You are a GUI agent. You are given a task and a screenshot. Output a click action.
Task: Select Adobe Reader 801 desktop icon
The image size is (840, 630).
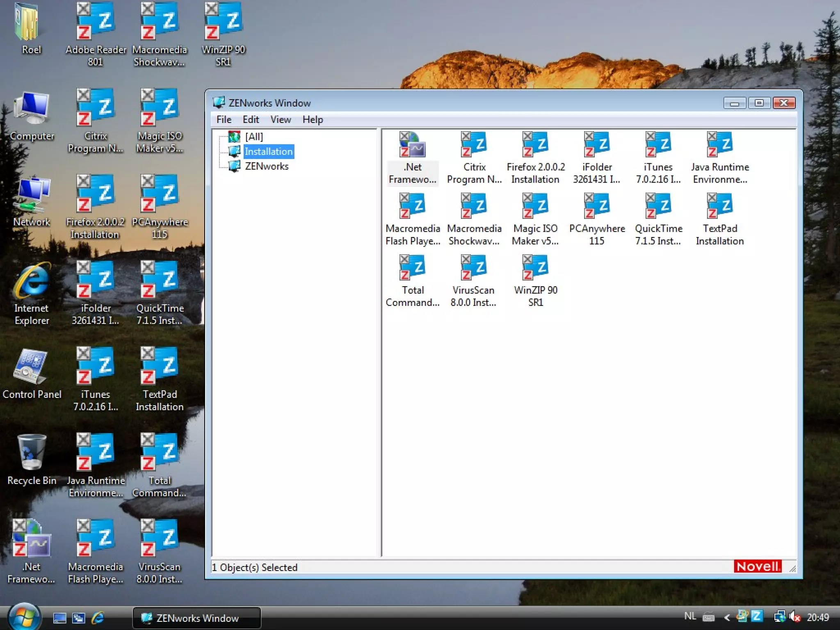pos(96,35)
